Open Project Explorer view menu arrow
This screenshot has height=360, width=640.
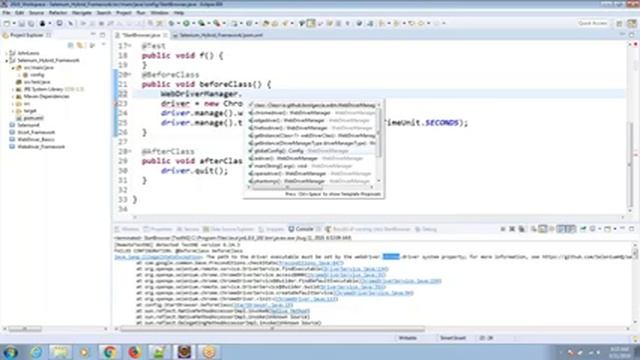coord(104,45)
